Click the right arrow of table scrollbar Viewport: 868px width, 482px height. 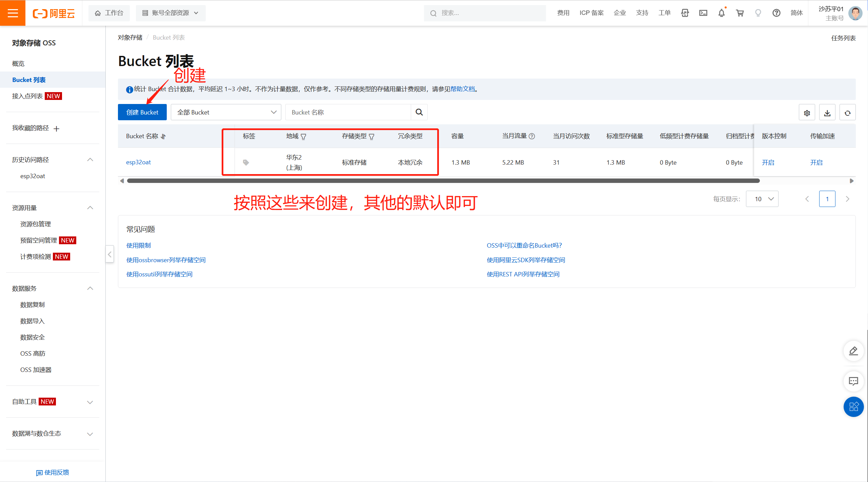[x=851, y=181]
